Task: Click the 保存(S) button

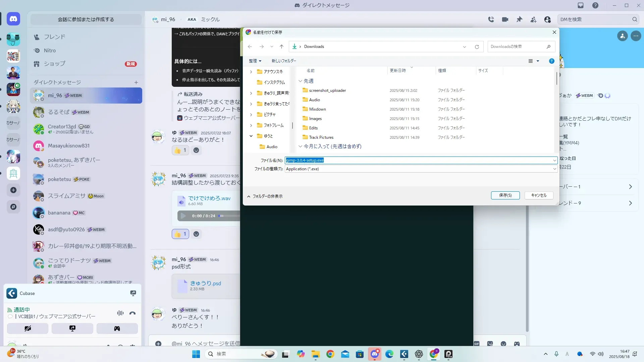Action: tap(505, 195)
